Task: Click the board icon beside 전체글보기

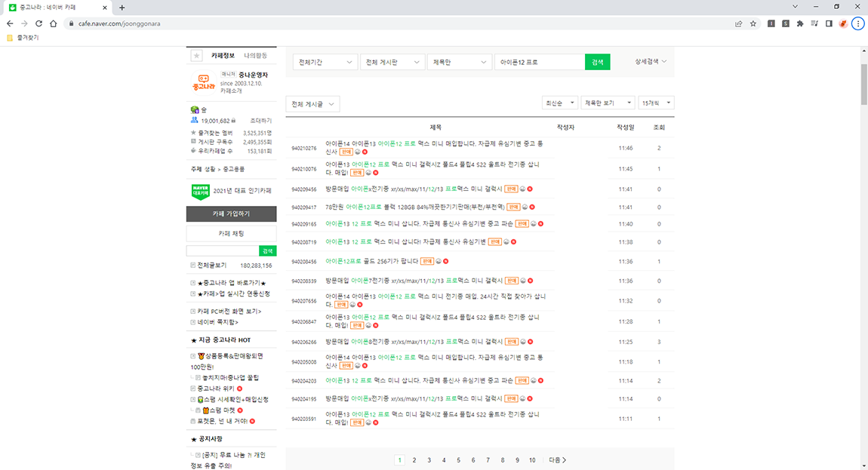Action: [193, 265]
